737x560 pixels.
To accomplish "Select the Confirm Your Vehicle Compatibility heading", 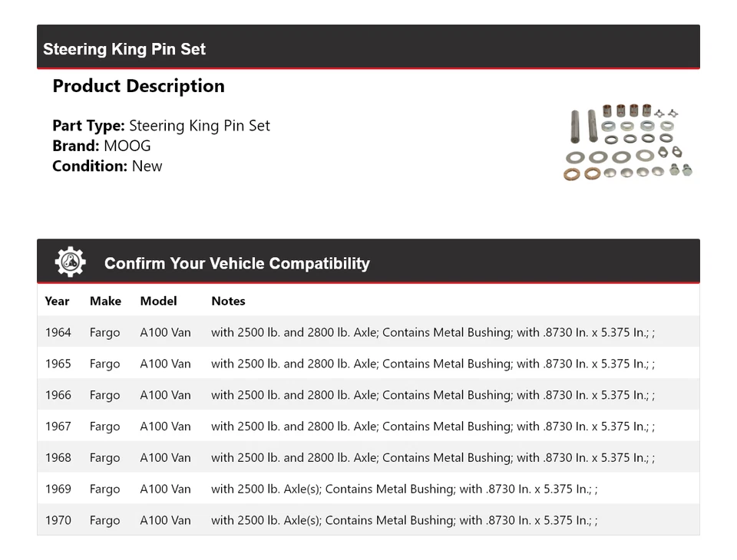I will (236, 263).
